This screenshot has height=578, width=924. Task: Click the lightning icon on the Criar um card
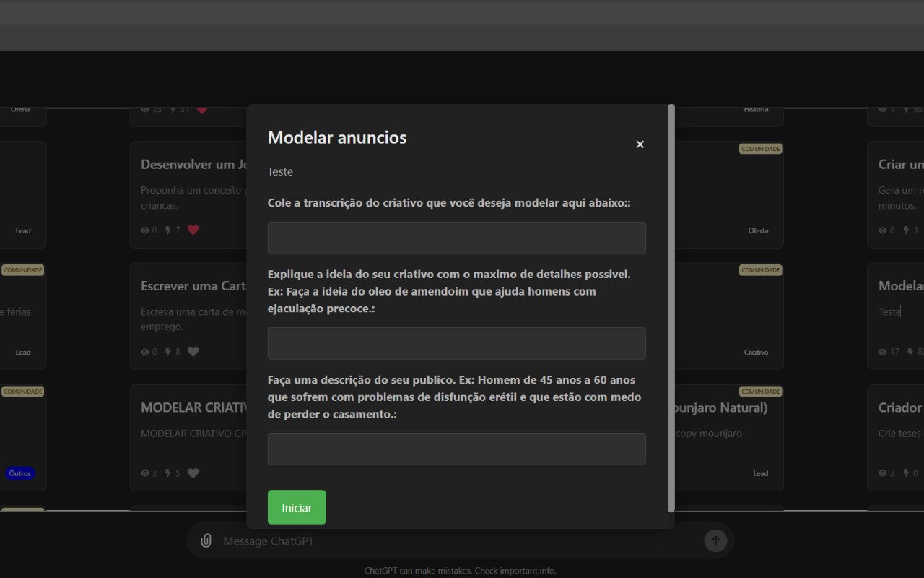[x=906, y=230]
